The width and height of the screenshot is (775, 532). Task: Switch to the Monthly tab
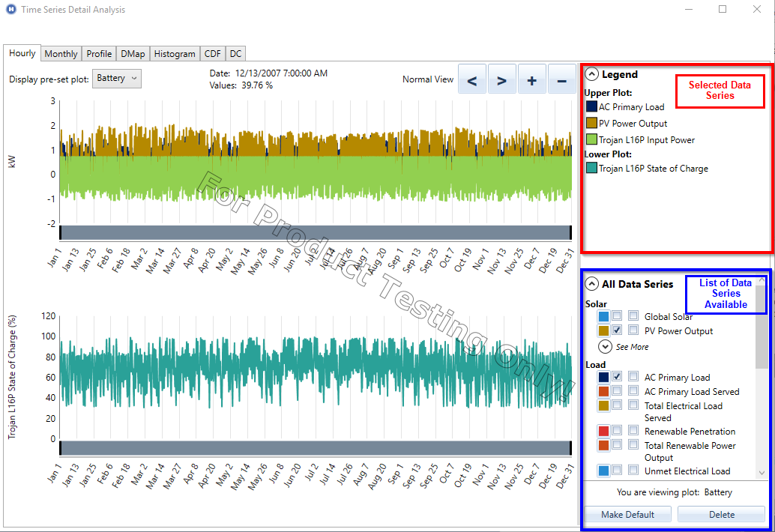61,54
